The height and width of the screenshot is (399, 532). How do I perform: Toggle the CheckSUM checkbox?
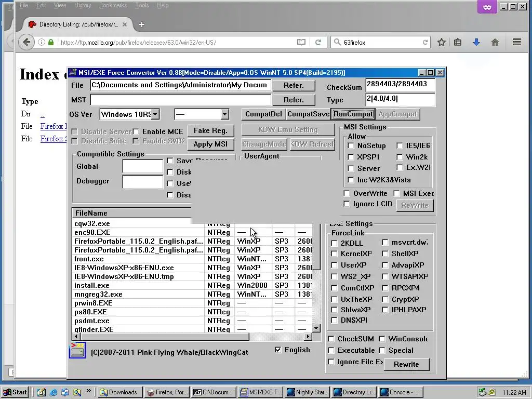(x=331, y=339)
